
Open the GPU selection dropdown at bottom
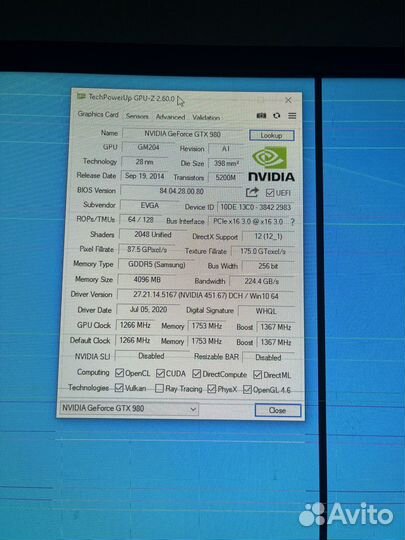[129, 408]
